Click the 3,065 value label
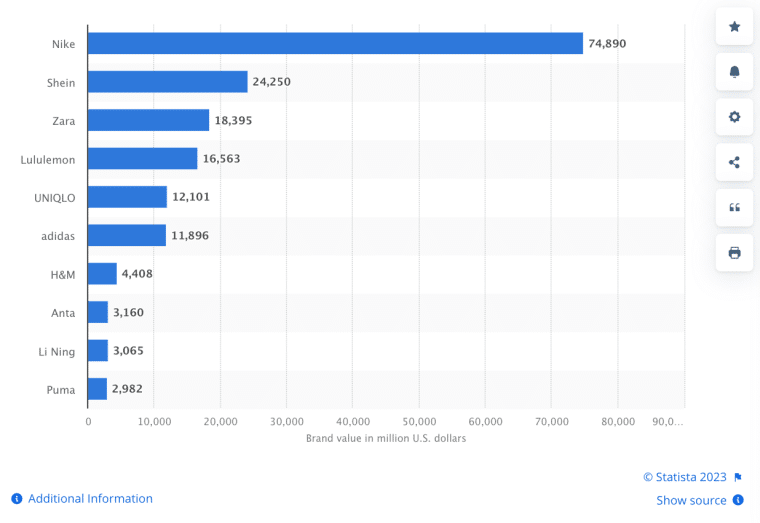The height and width of the screenshot is (523, 760). click(x=128, y=350)
